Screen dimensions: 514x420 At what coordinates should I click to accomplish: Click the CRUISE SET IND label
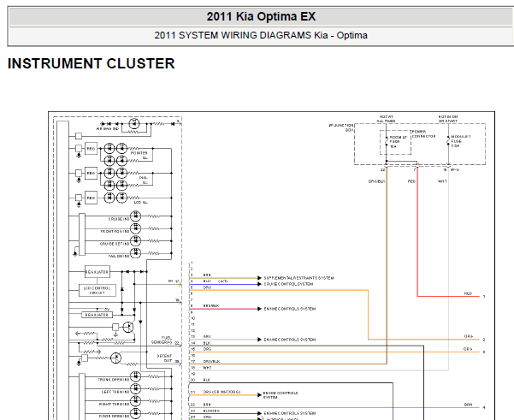(x=115, y=244)
